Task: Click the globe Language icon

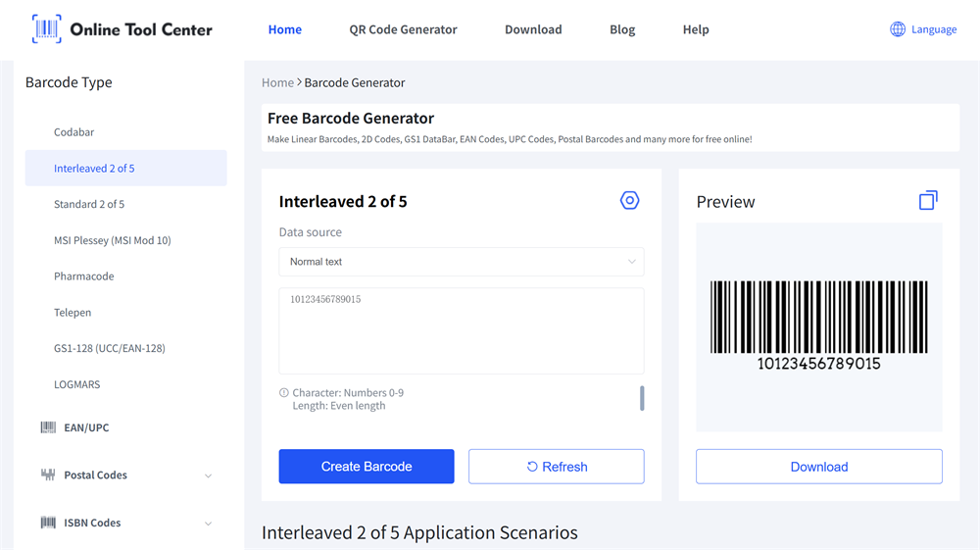Action: pyautogui.click(x=897, y=29)
